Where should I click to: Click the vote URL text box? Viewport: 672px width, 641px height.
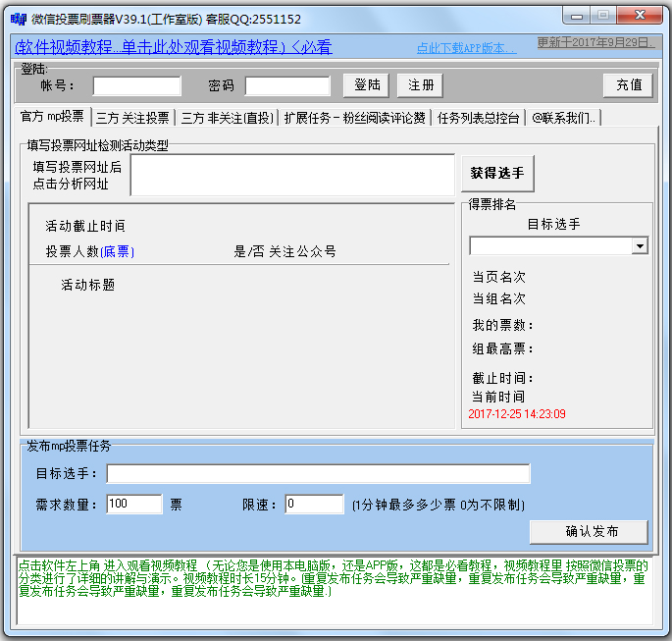pyautogui.click(x=292, y=175)
